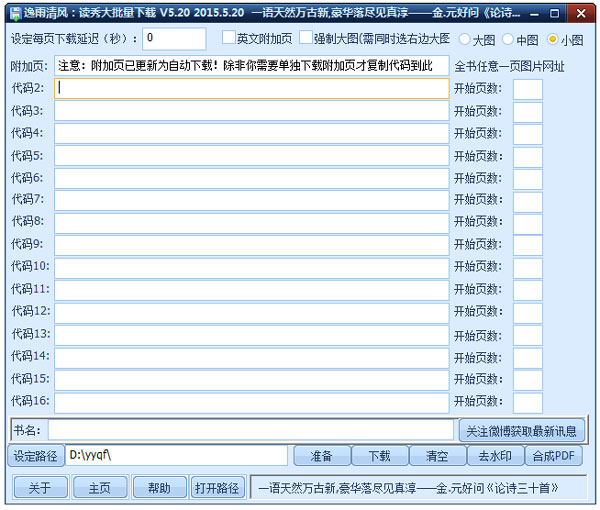Click 开始页数 box for 代码7

pyautogui.click(x=528, y=201)
